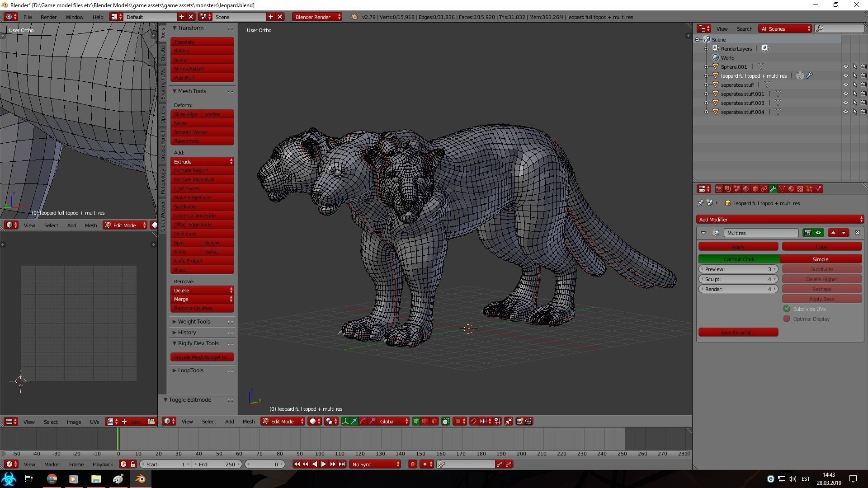Viewport: 868px width, 488px height.
Task: Launch Blender from the Windows taskbar
Action: coord(140,479)
